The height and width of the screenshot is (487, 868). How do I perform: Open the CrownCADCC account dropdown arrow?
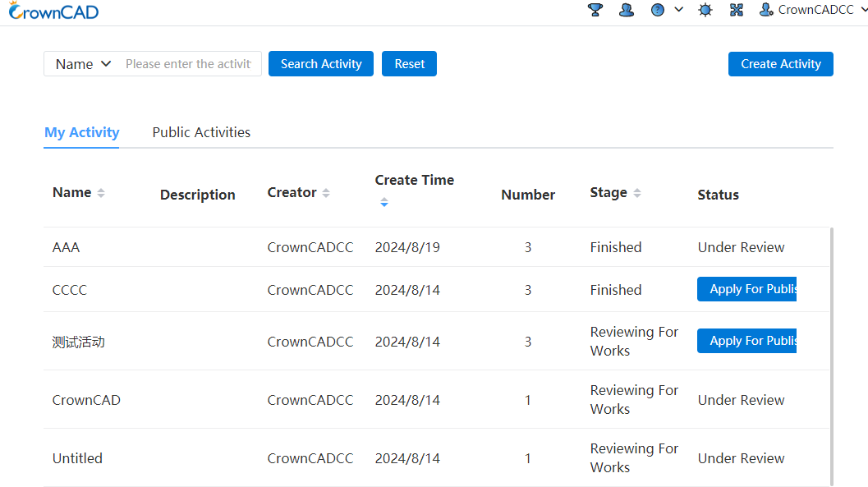click(x=864, y=9)
